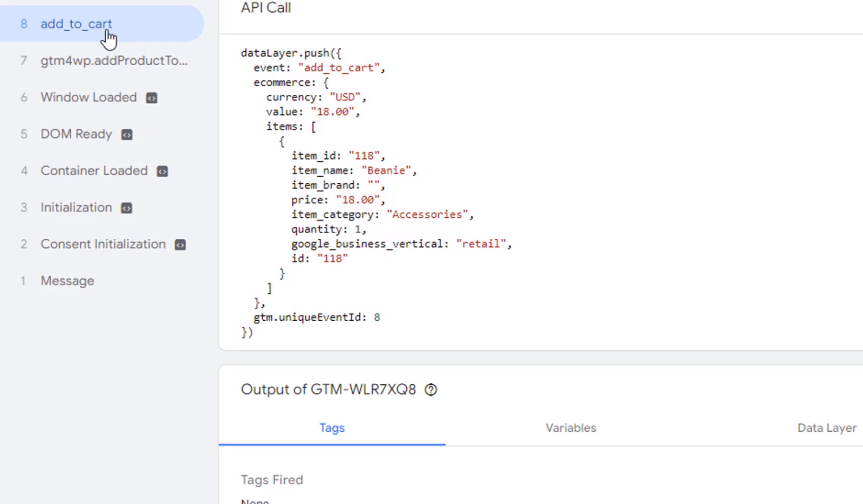863x504 pixels.
Task: Click the code icon beside Window Loaded
Action: tap(151, 98)
